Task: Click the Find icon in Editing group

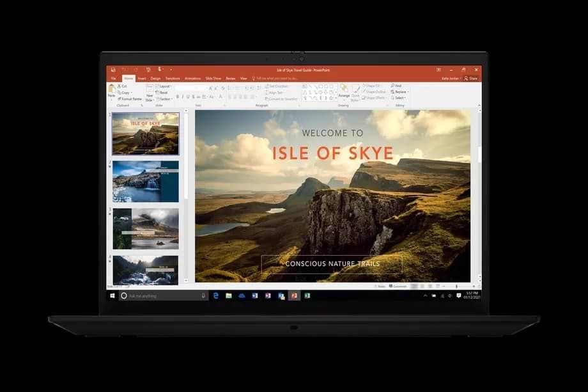Action: [397, 86]
